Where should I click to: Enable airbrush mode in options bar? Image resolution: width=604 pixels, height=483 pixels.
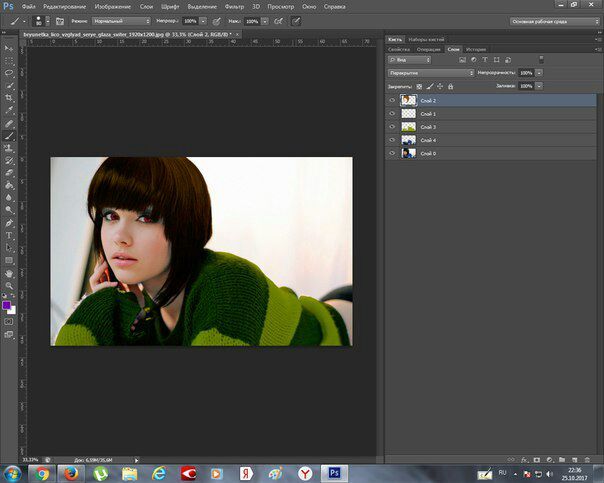278,21
